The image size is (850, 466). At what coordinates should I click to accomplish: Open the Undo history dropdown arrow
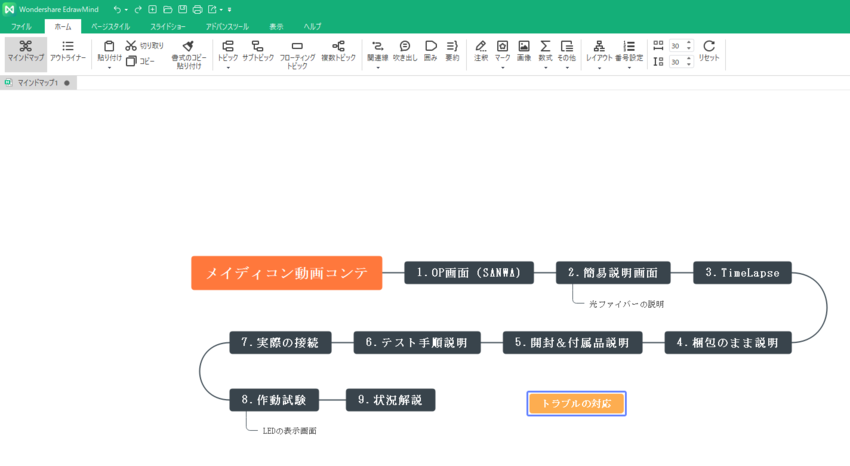(x=126, y=10)
